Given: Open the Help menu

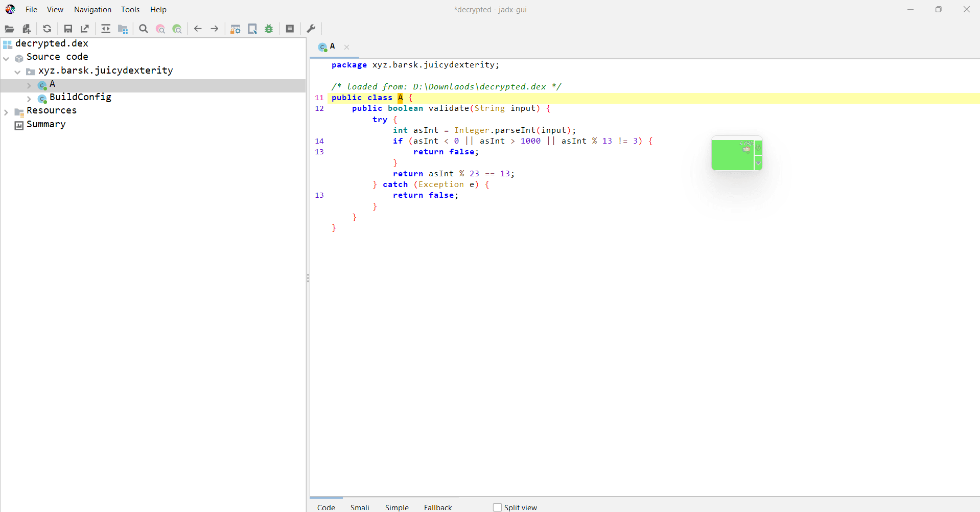Looking at the screenshot, I should [158, 10].
